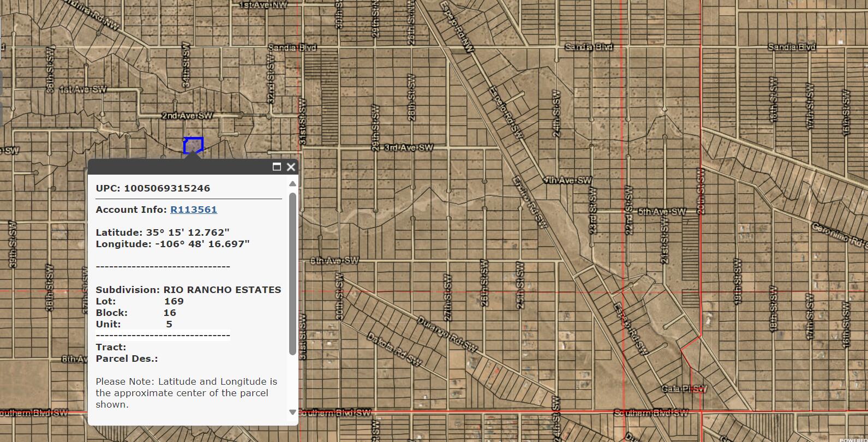868x442 pixels.
Task: Click the UPC number 1005069315246
Action: tap(167, 188)
